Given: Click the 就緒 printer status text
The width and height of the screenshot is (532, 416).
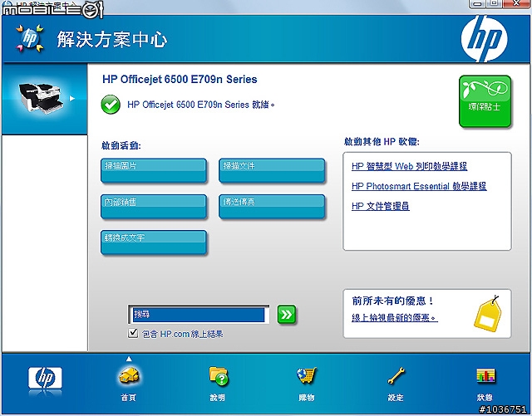Looking at the screenshot, I should coord(263,105).
